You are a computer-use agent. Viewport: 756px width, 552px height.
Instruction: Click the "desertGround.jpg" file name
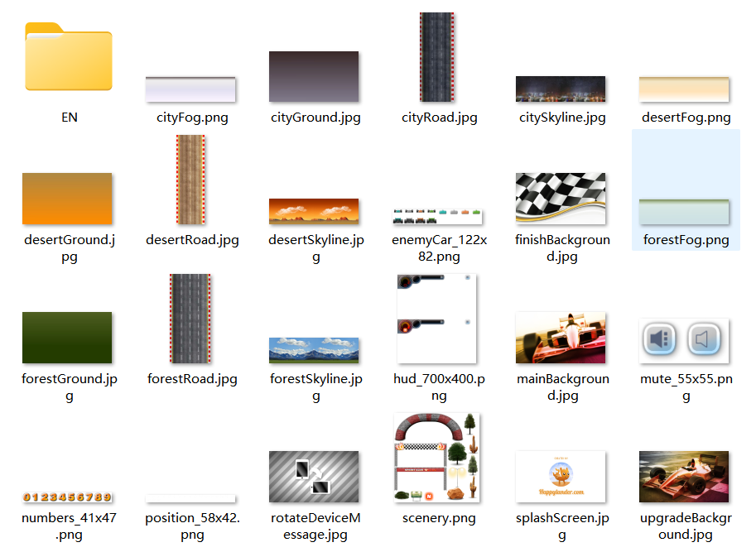tap(70, 248)
